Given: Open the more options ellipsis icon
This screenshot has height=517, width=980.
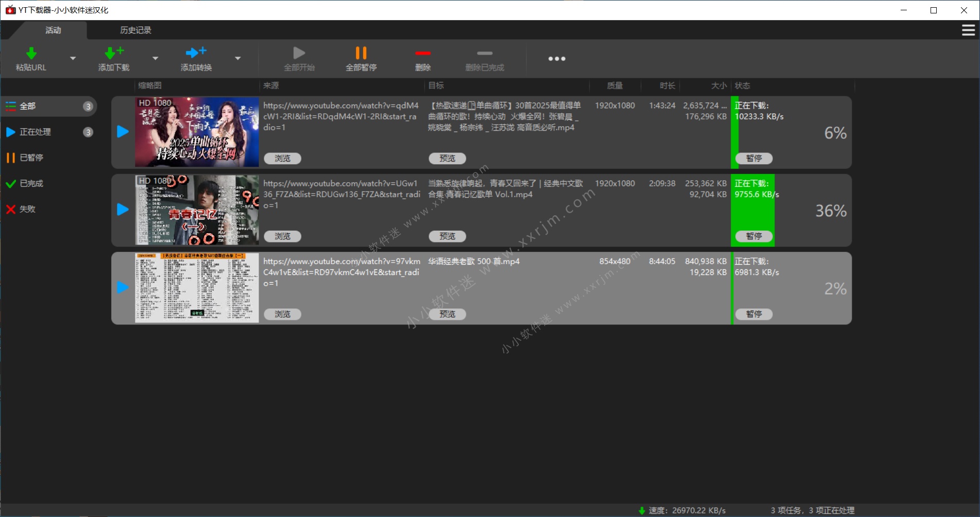Looking at the screenshot, I should tap(556, 58).
